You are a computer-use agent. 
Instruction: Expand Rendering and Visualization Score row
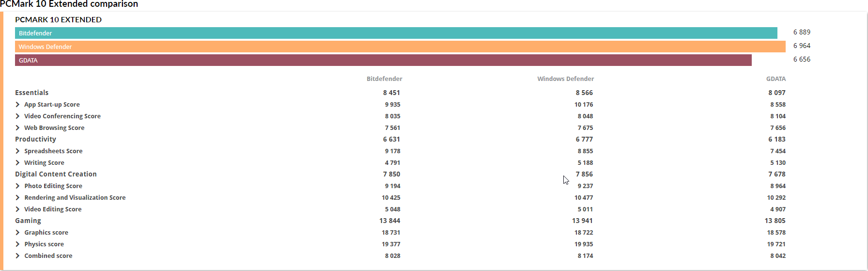coord(17,198)
